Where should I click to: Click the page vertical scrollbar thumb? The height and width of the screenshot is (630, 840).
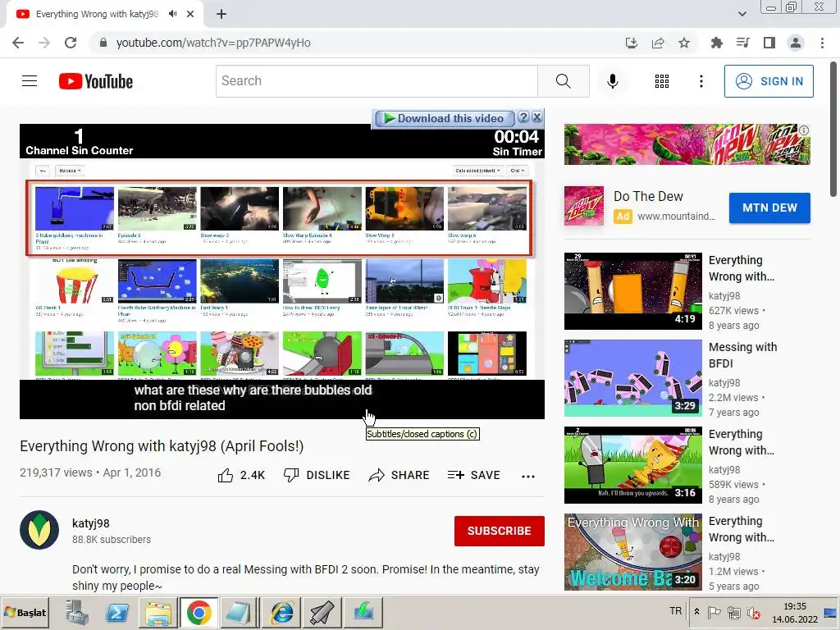pos(833,129)
